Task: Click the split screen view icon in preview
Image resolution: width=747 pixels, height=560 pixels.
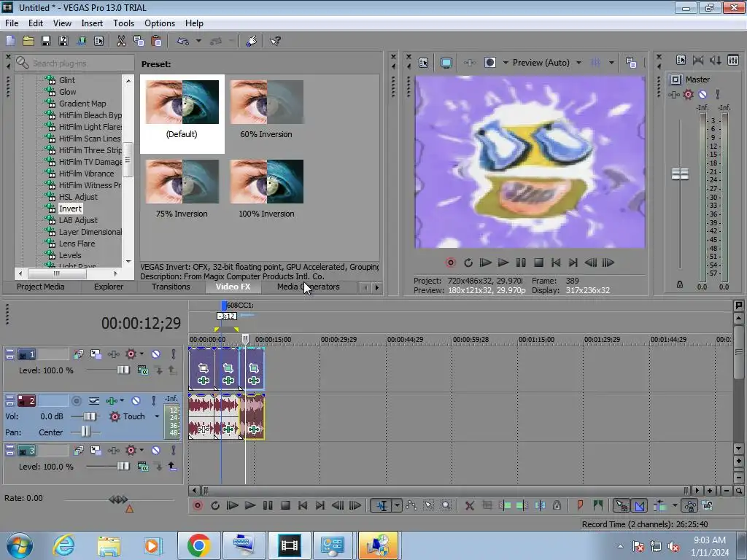Action: (489, 63)
